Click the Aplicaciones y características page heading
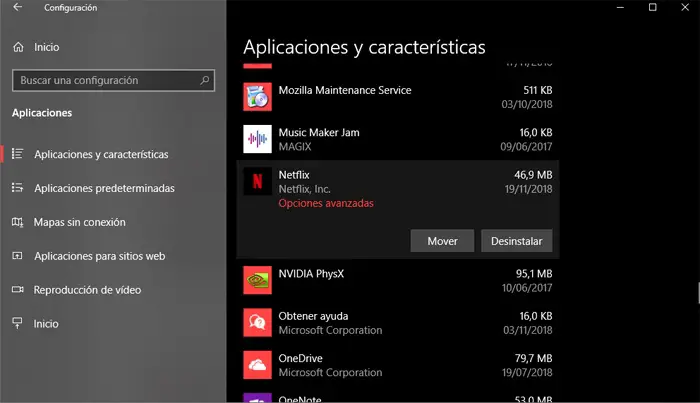The width and height of the screenshot is (700, 403). [364, 47]
